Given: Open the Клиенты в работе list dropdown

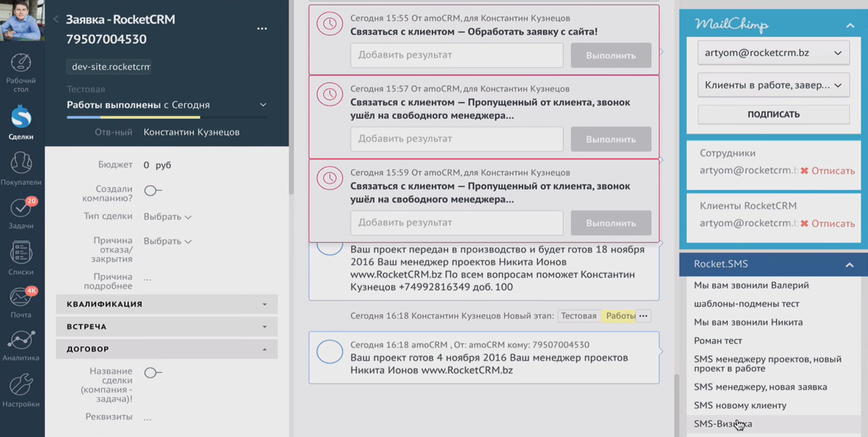Looking at the screenshot, I should coord(773,85).
